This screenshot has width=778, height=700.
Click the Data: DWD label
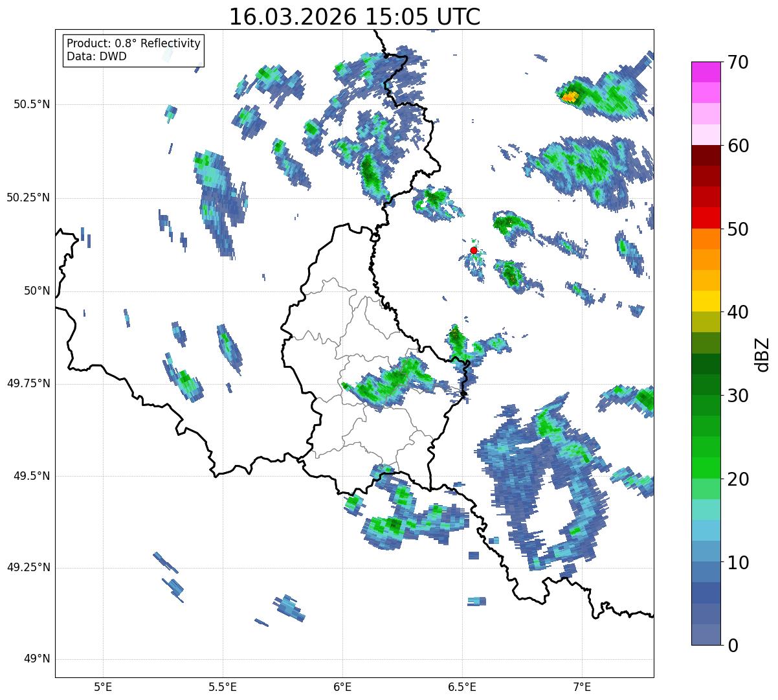pos(96,56)
